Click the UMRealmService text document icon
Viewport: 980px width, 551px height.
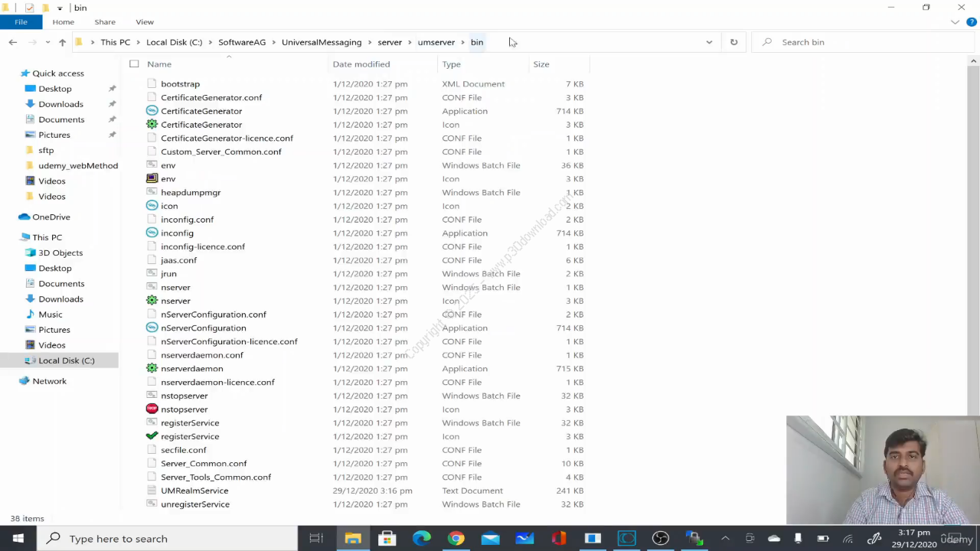coord(152,491)
